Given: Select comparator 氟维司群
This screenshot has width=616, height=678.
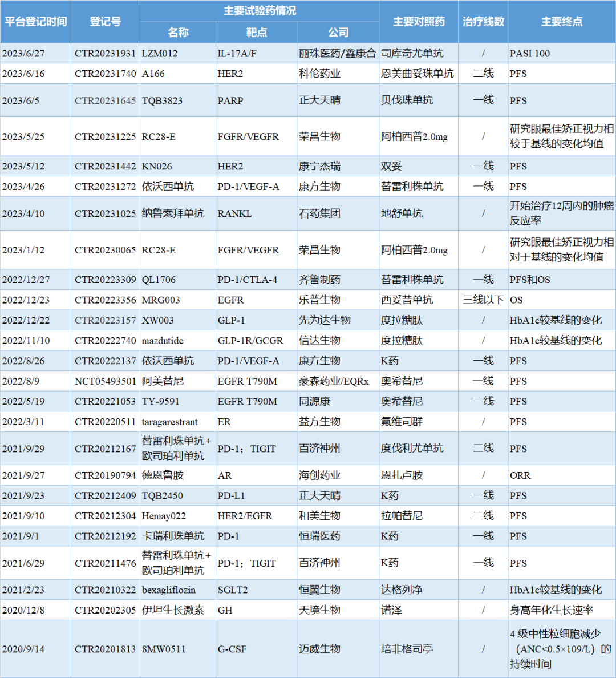Looking at the screenshot, I should [402, 422].
